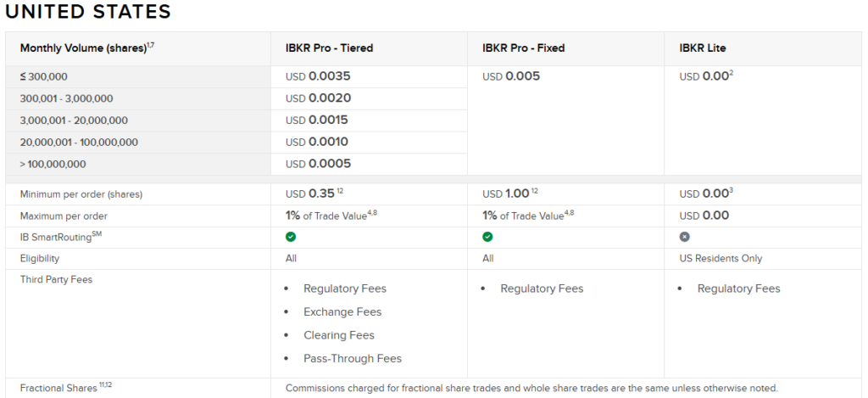868x398 pixels.
Task: Click the green SmartRouting checkmark under IBKR Pro - Tiered
Action: pyautogui.click(x=291, y=237)
